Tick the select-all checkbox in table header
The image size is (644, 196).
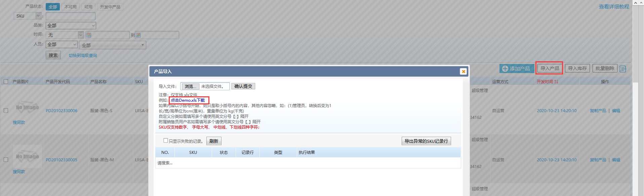tap(6, 81)
